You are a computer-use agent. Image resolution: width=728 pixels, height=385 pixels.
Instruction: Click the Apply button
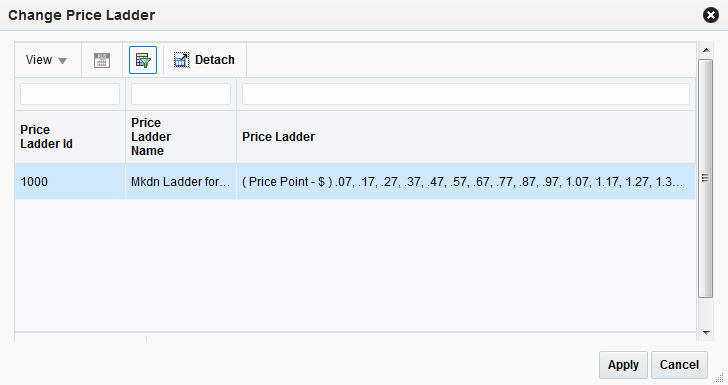[623, 365]
